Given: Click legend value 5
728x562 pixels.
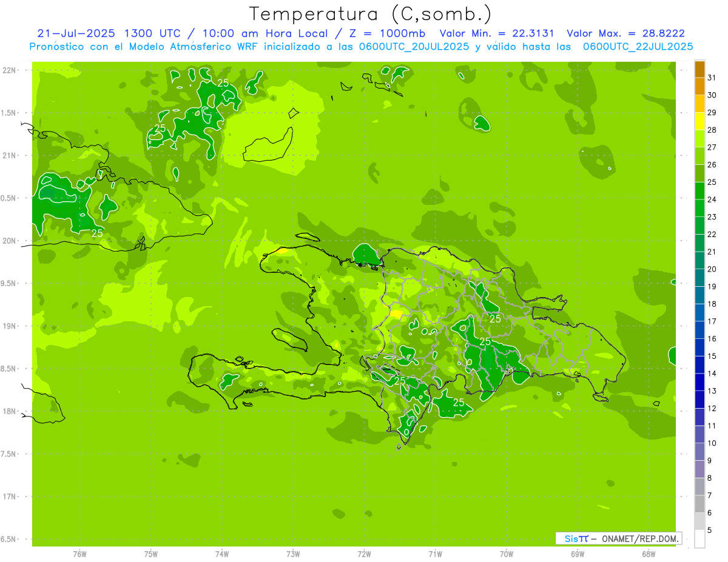Looking at the screenshot, I should tap(710, 530).
